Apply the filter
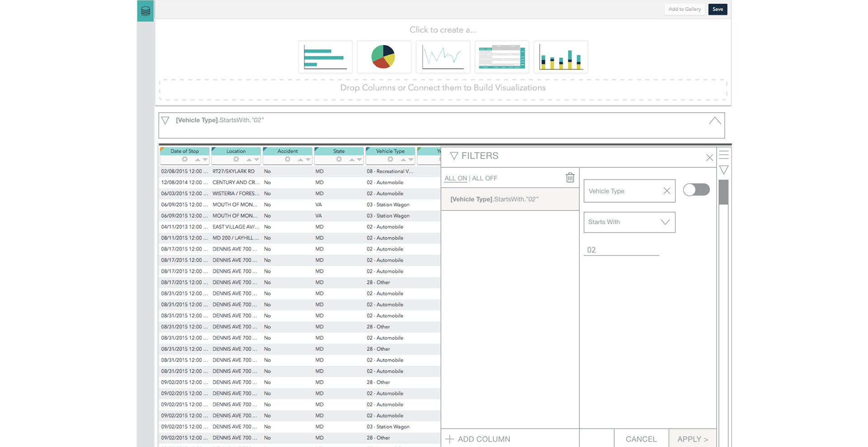The height and width of the screenshot is (447, 868). [693, 439]
